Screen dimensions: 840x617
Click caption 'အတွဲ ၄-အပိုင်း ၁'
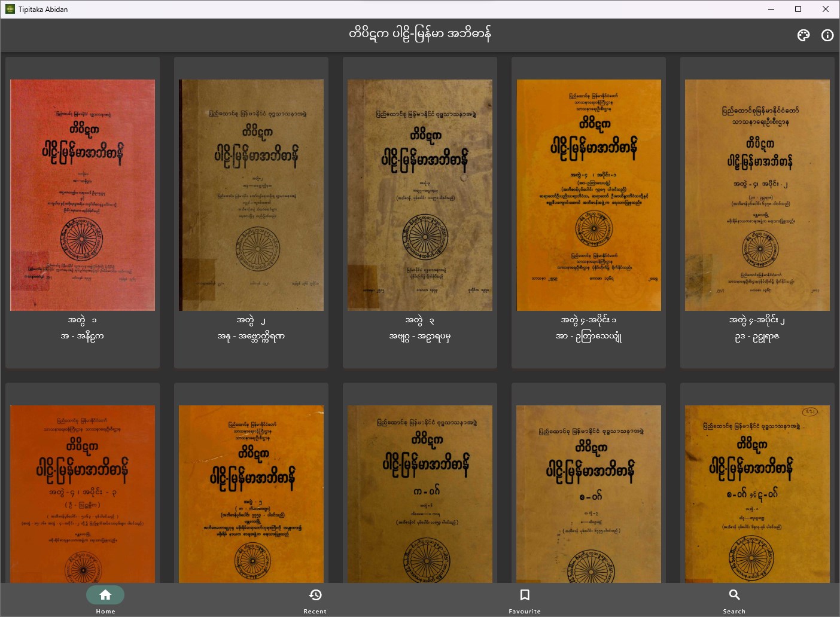pyautogui.click(x=589, y=320)
